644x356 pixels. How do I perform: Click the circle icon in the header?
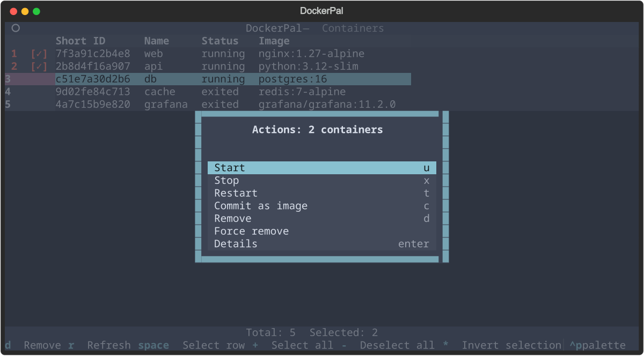16,28
